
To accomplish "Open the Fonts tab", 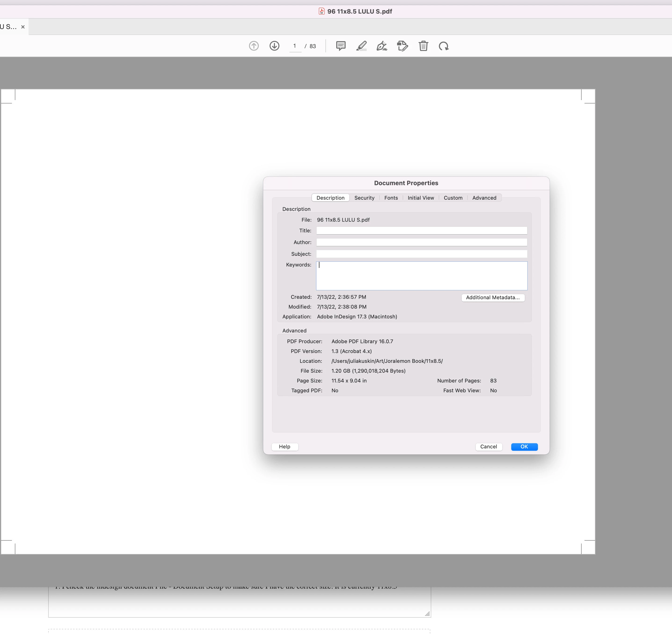I will click(391, 198).
